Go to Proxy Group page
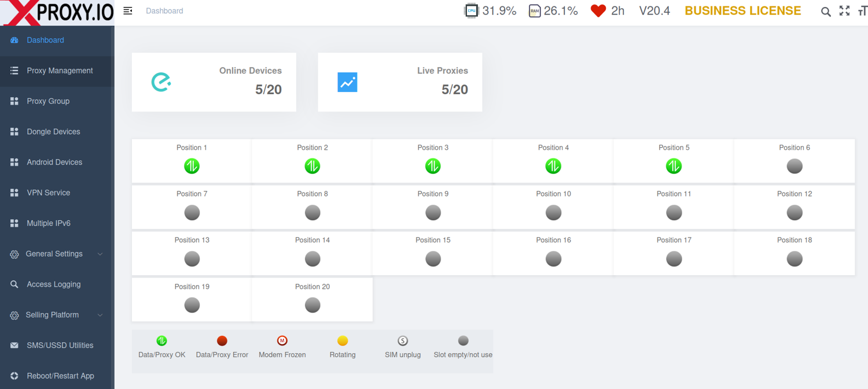This screenshot has height=389, width=868. 57,101
